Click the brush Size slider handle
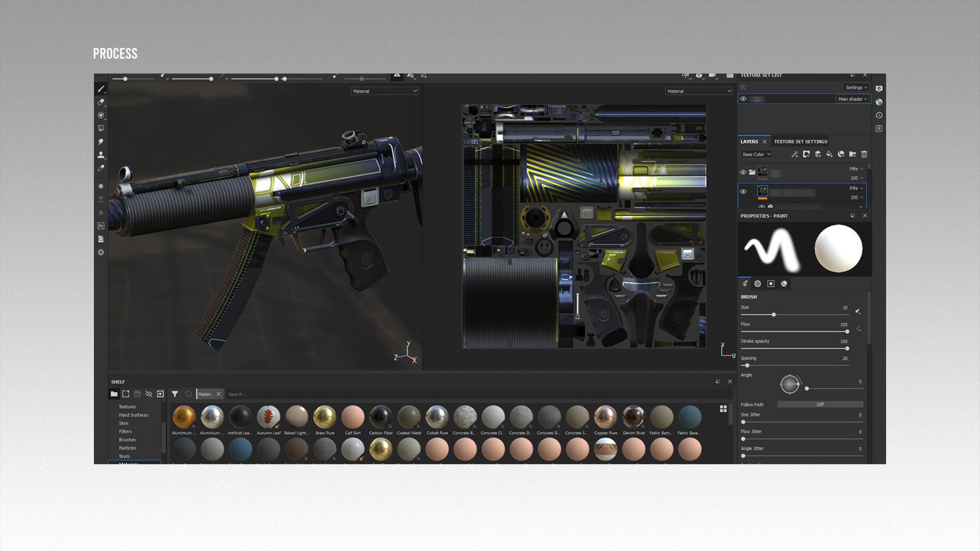 [x=774, y=315]
